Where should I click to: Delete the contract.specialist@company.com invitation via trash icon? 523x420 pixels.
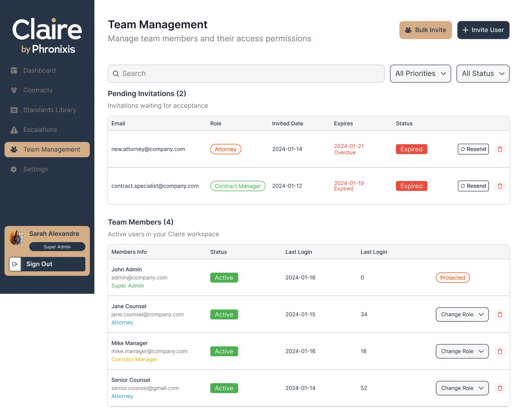tap(500, 186)
